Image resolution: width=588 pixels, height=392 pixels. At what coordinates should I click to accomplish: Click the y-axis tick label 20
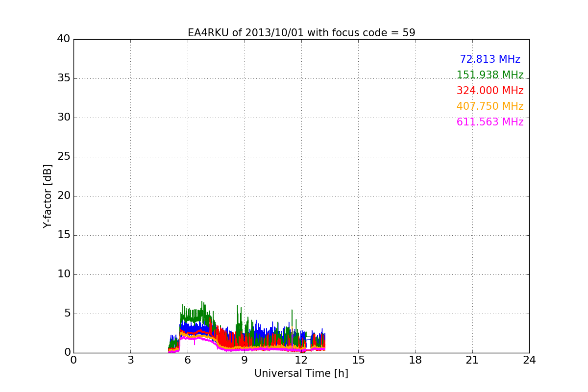coord(64,196)
